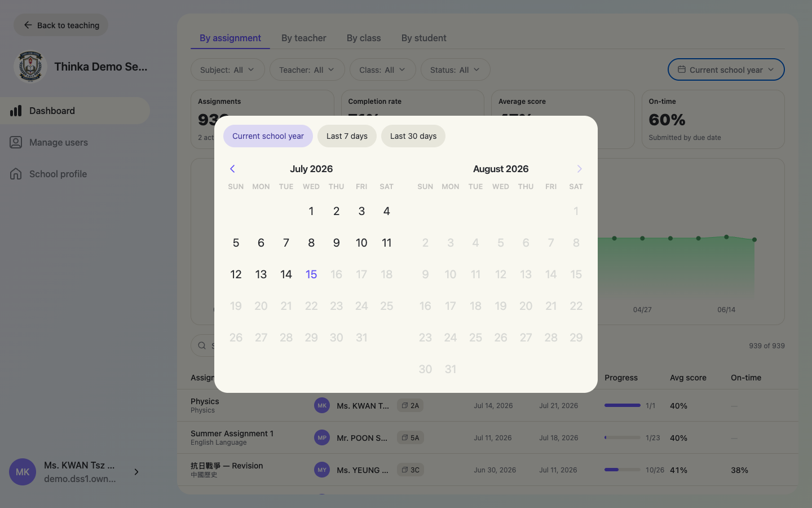This screenshot has width=812, height=508.
Task: Click 抗日戰爭 Revision progress bar
Action: (623, 470)
